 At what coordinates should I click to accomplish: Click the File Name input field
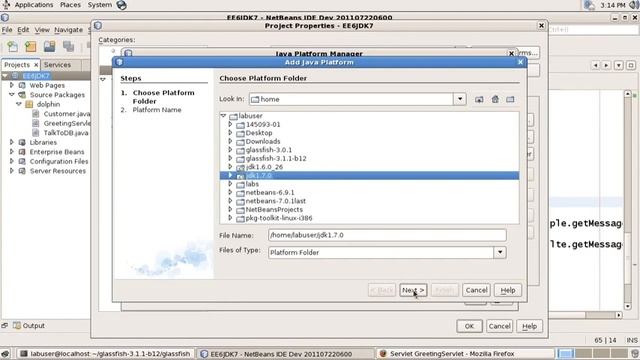(x=387, y=235)
